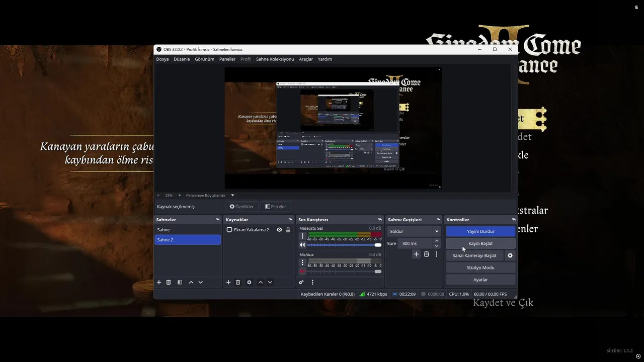Click Kaybedilen Kareler status text
The width and height of the screenshot is (644, 362).
coord(328,294)
